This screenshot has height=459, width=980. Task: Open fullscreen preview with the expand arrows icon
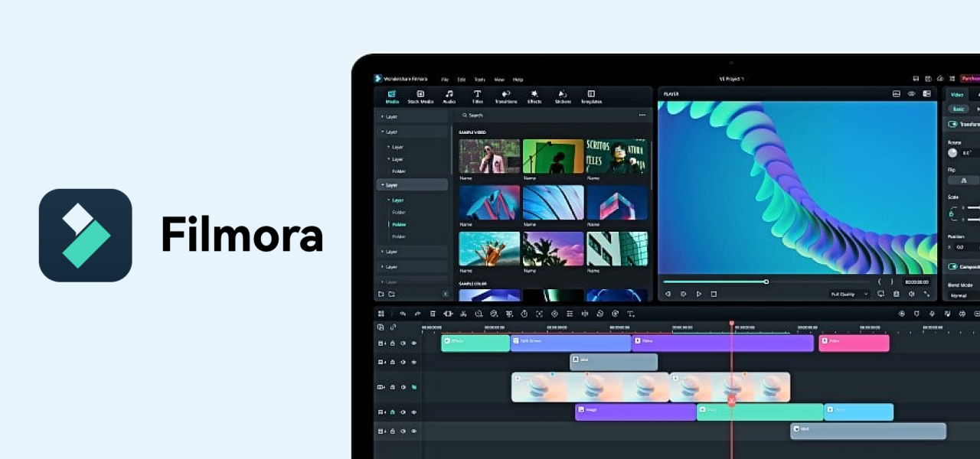[926, 294]
